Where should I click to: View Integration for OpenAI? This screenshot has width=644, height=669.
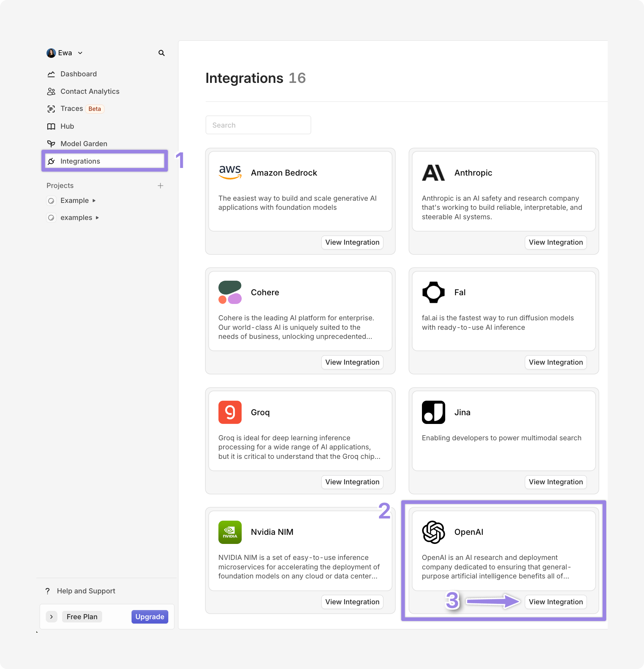pos(556,602)
